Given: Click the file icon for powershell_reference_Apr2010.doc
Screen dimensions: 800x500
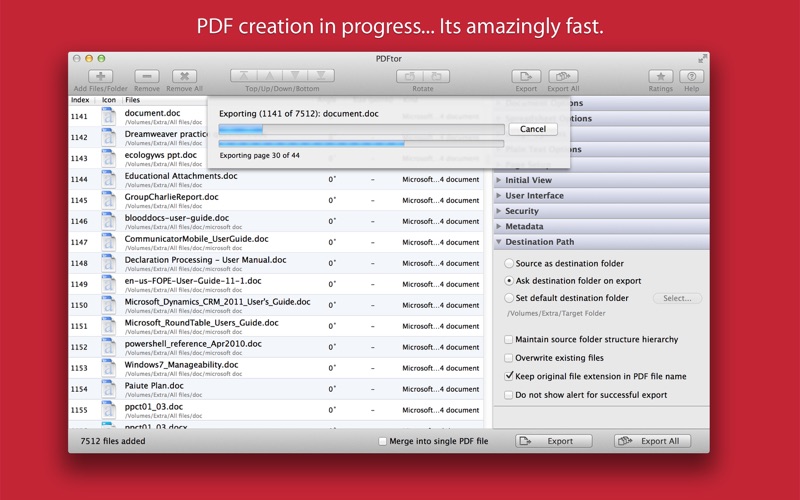Looking at the screenshot, I should pos(108,347).
